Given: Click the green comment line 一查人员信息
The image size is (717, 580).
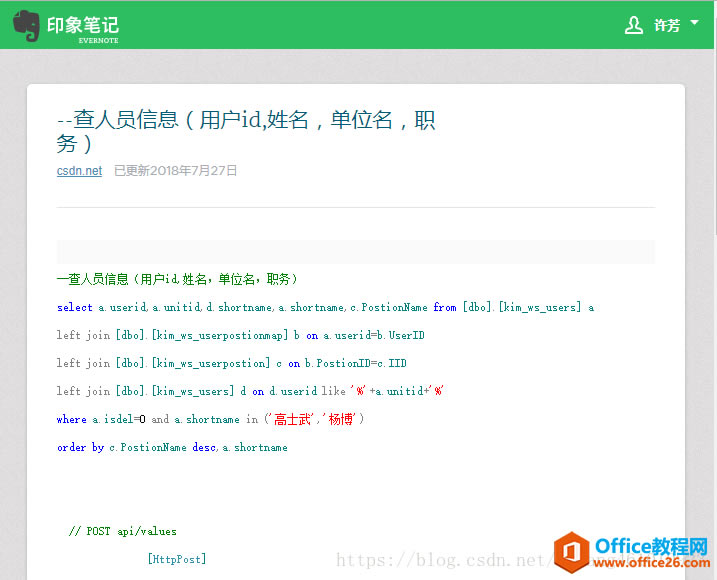Looking at the screenshot, I should click(x=177, y=279).
